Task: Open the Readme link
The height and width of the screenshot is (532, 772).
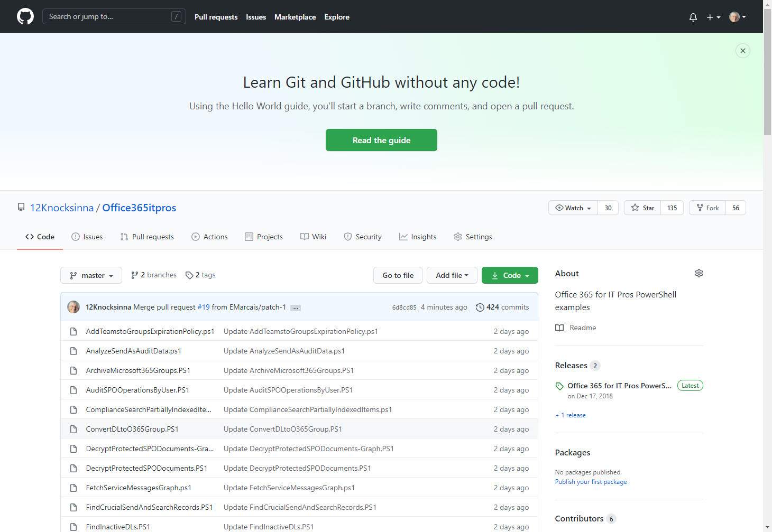Action: click(x=575, y=328)
